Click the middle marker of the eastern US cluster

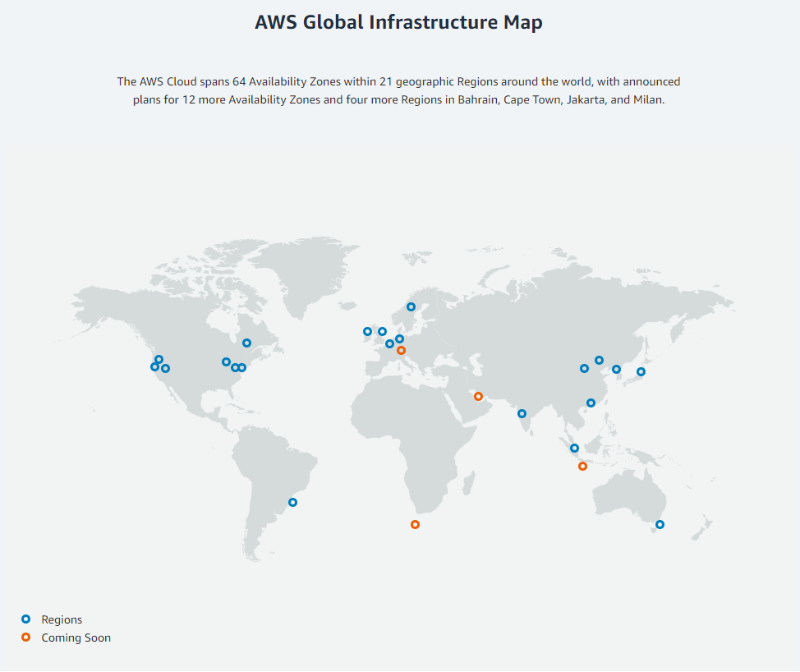click(235, 367)
